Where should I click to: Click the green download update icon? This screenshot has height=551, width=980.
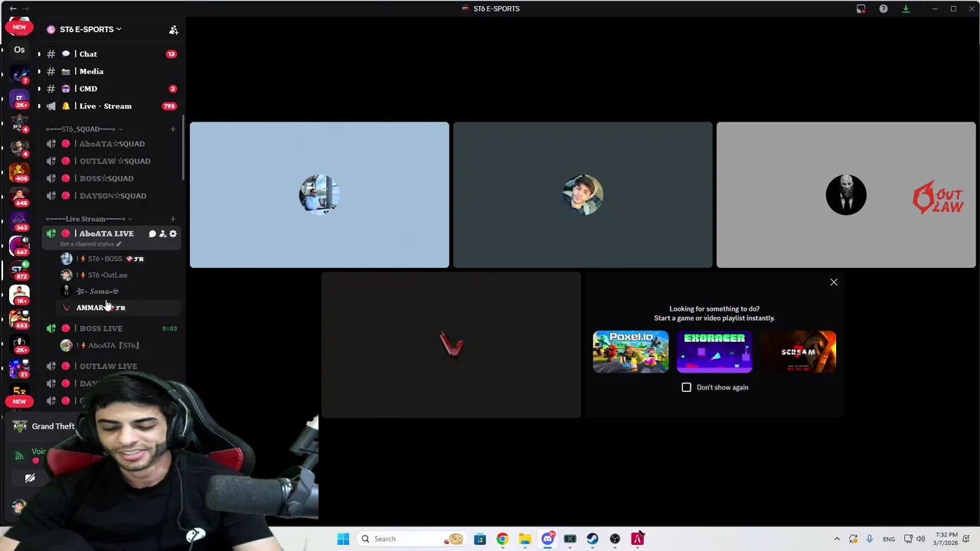click(906, 8)
